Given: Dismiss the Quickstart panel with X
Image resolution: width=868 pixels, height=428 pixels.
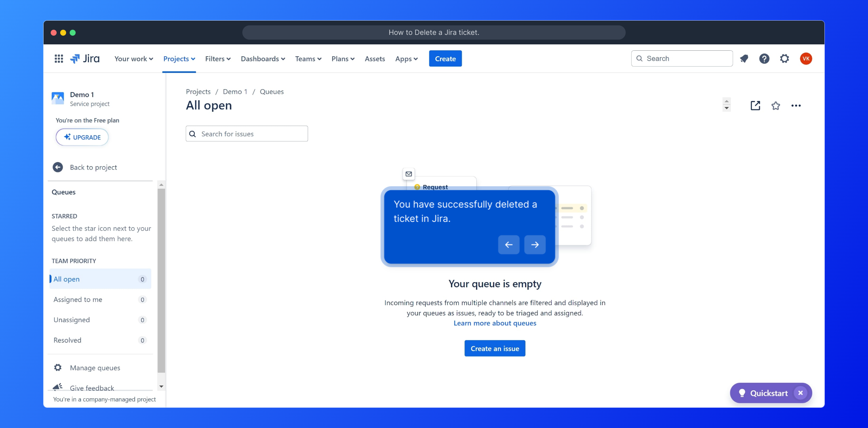Looking at the screenshot, I should pyautogui.click(x=800, y=393).
